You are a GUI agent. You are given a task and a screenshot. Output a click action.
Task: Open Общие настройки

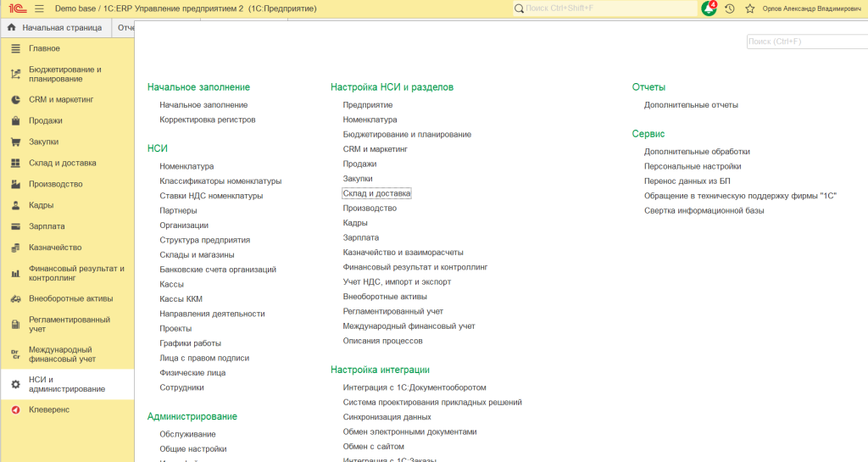(193, 448)
